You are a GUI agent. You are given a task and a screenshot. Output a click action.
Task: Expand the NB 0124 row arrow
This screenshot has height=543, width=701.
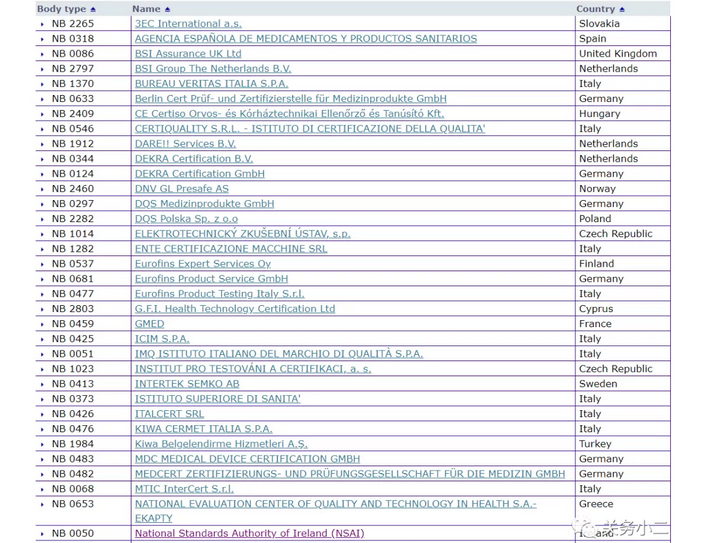[42, 174]
